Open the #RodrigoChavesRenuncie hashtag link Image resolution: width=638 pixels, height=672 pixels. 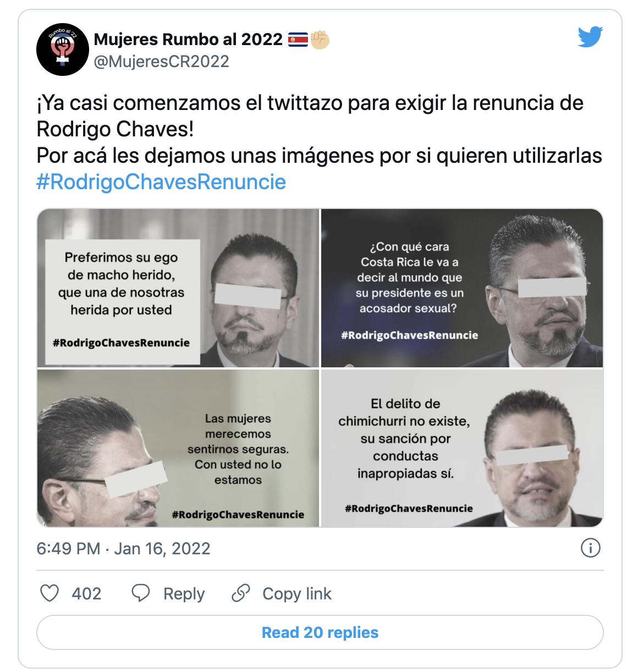coord(161,182)
